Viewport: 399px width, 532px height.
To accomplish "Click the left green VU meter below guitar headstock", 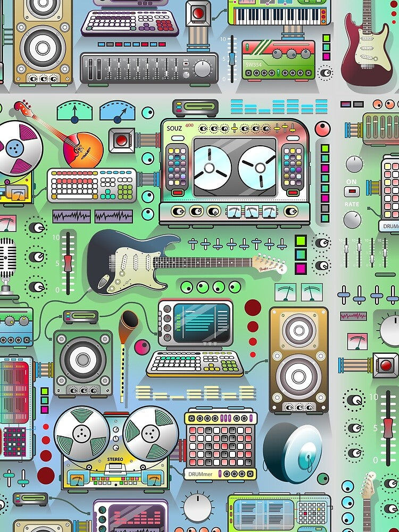I will (x=285, y=293).
